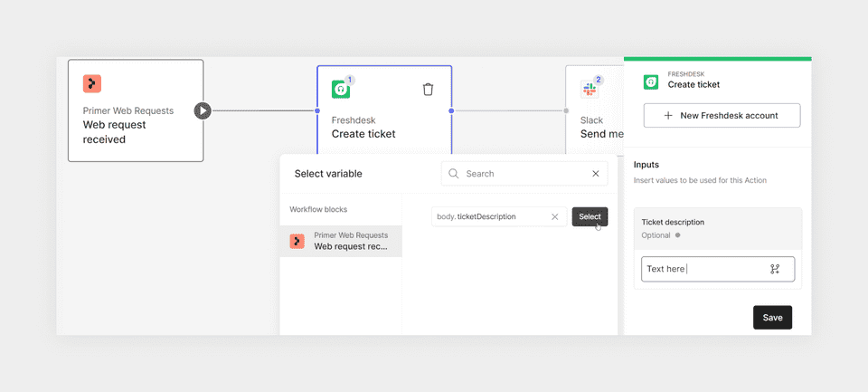This screenshot has height=392, width=868.
Task: Select Web request received in Workflow blocks
Action: [x=341, y=241]
